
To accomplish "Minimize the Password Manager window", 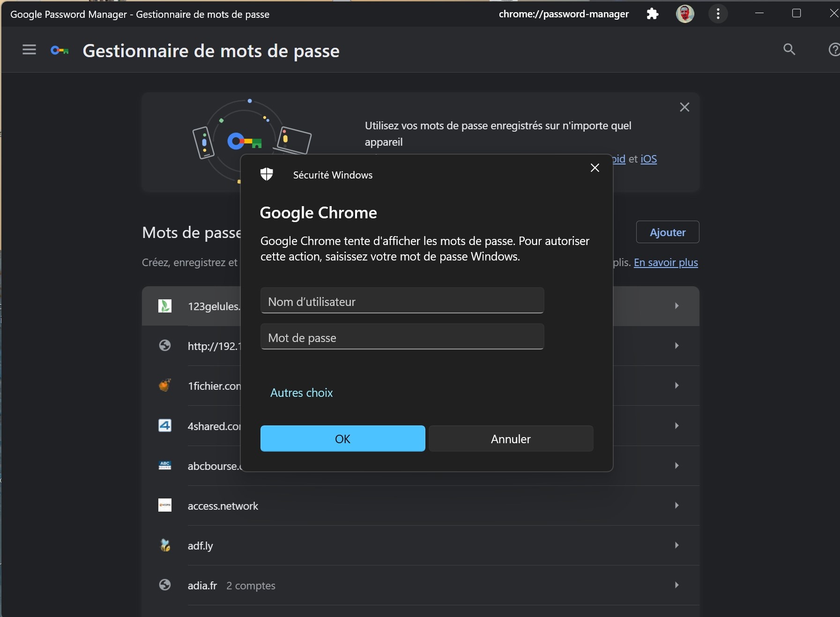I will (760, 13).
